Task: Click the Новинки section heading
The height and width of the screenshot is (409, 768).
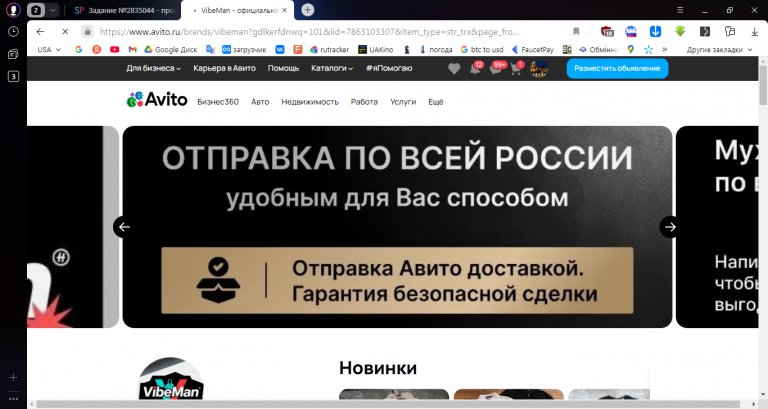Action: click(x=378, y=368)
